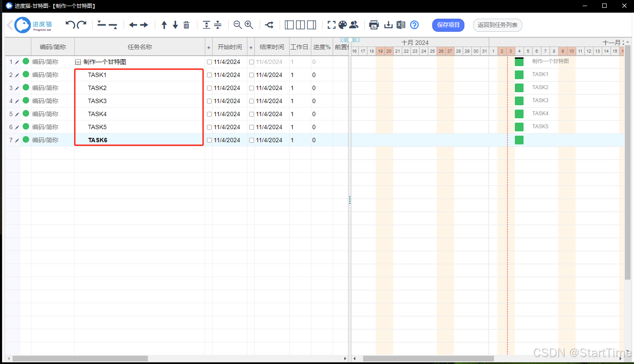Tick the start date checkbox on row 1
This screenshot has height=364, width=634.
[x=209, y=62]
